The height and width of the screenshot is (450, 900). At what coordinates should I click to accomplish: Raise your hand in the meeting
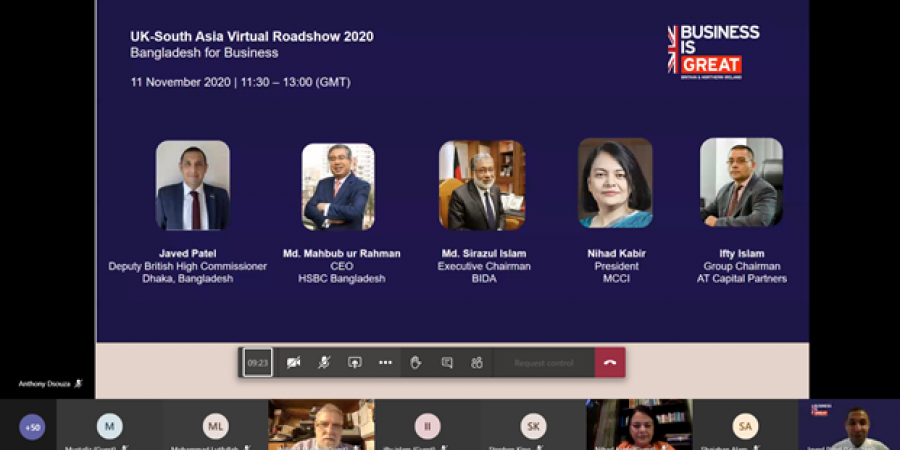tap(416, 363)
